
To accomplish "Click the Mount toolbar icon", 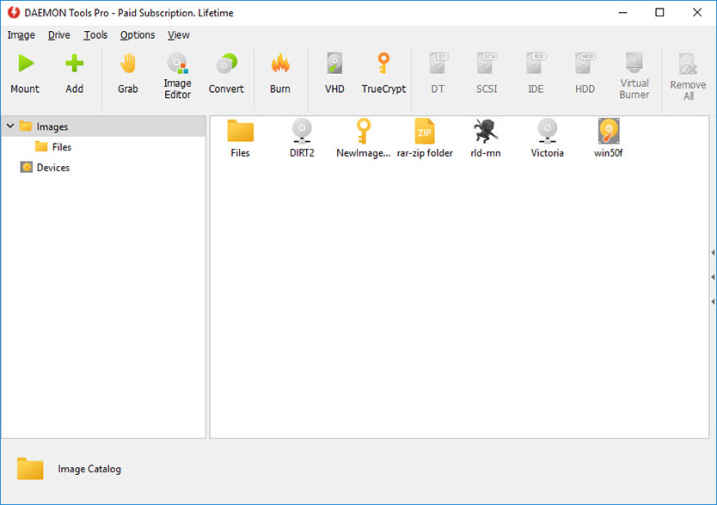I will click(x=25, y=74).
